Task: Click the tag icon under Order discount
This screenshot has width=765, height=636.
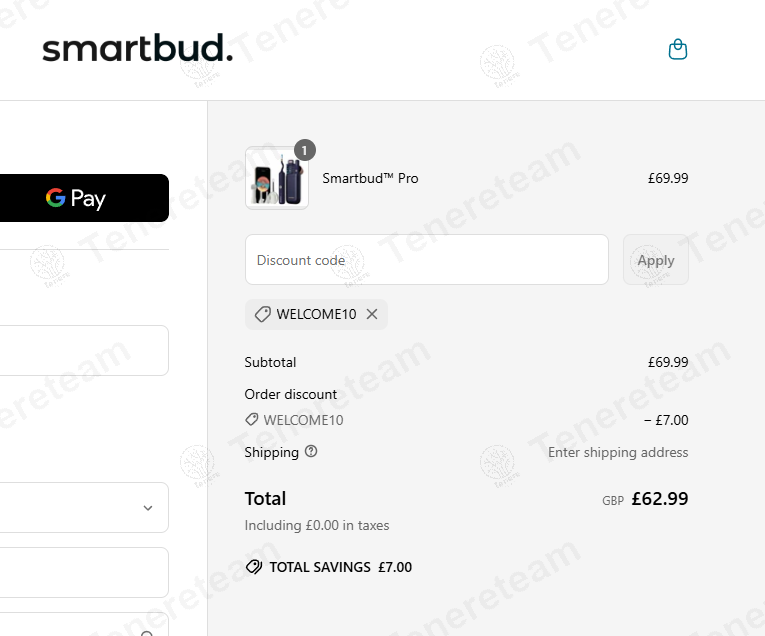Action: point(252,420)
